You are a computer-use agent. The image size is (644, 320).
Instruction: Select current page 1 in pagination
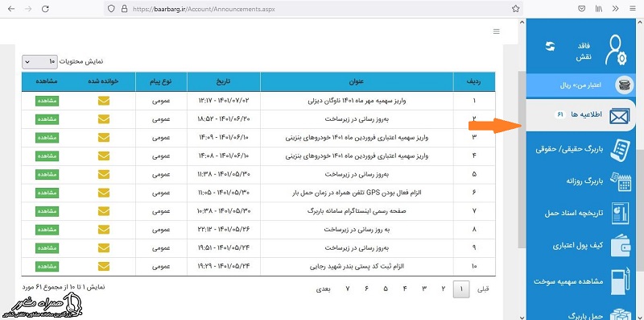point(461,289)
